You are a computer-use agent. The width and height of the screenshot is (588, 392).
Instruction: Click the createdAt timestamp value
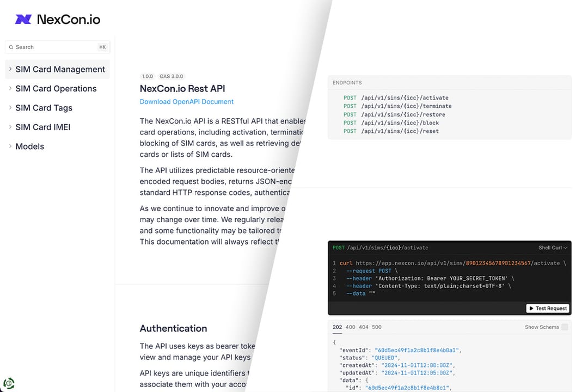416,365
